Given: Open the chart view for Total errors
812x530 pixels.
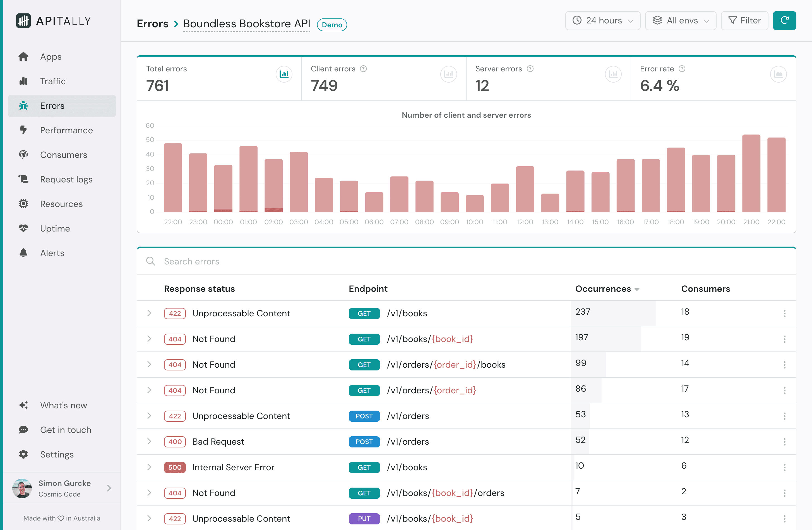Looking at the screenshot, I should [284, 74].
